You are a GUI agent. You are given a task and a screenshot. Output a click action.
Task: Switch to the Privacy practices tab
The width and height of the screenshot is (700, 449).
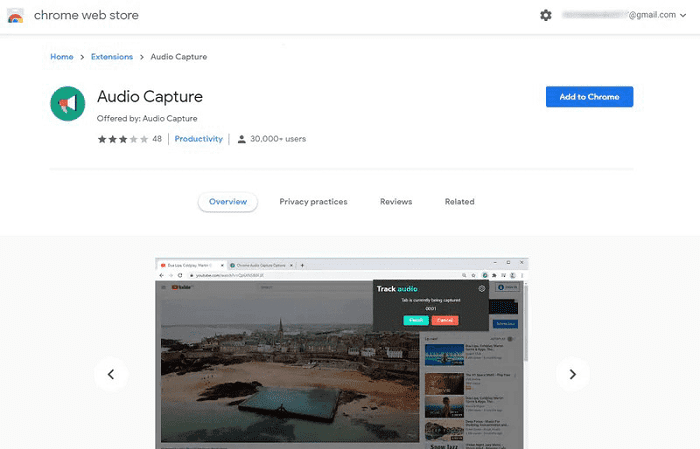[313, 202]
